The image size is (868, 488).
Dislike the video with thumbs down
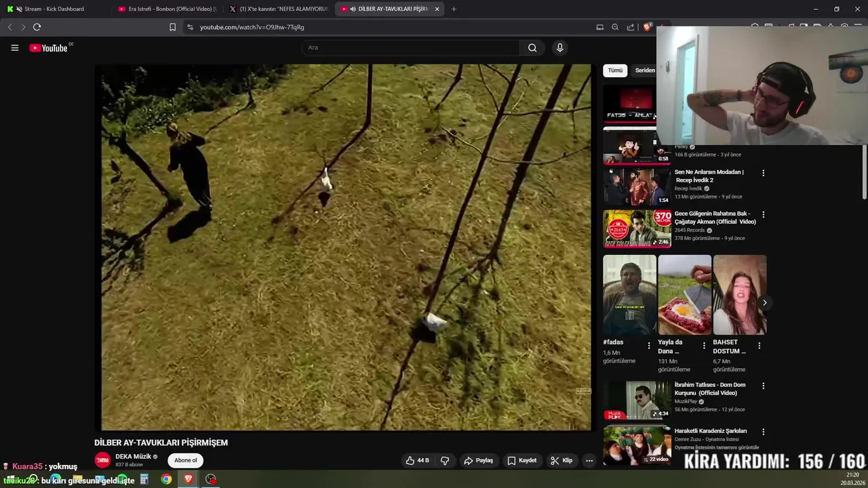[x=445, y=460]
